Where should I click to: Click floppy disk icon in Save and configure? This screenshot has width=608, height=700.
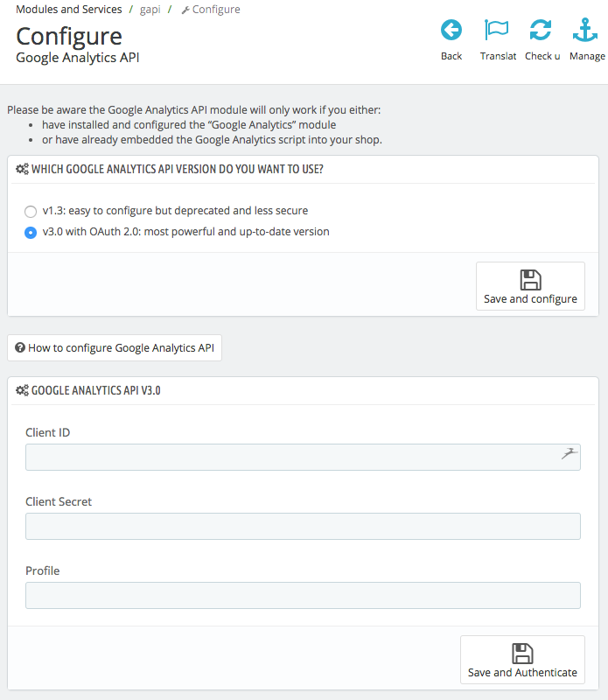pos(530,280)
